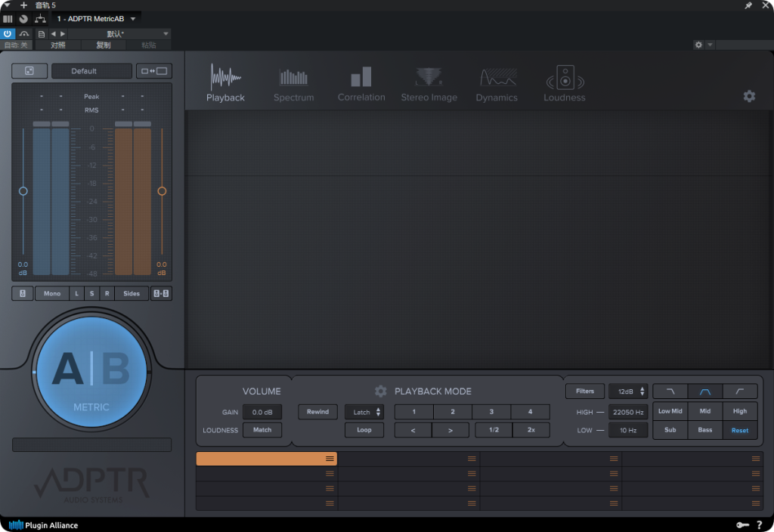
Task: Click the meter layout grid icon
Action: pyautogui.click(x=29, y=71)
